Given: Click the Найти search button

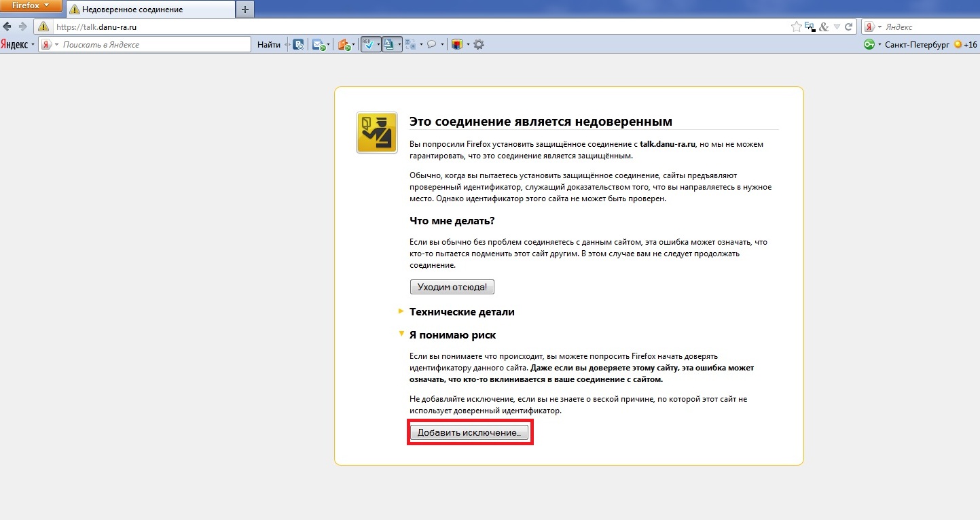Looking at the screenshot, I should tap(269, 44).
